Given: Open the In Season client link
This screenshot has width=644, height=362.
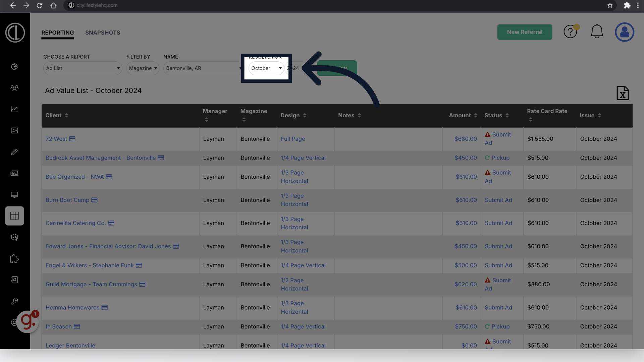Looking at the screenshot, I should tap(59, 327).
